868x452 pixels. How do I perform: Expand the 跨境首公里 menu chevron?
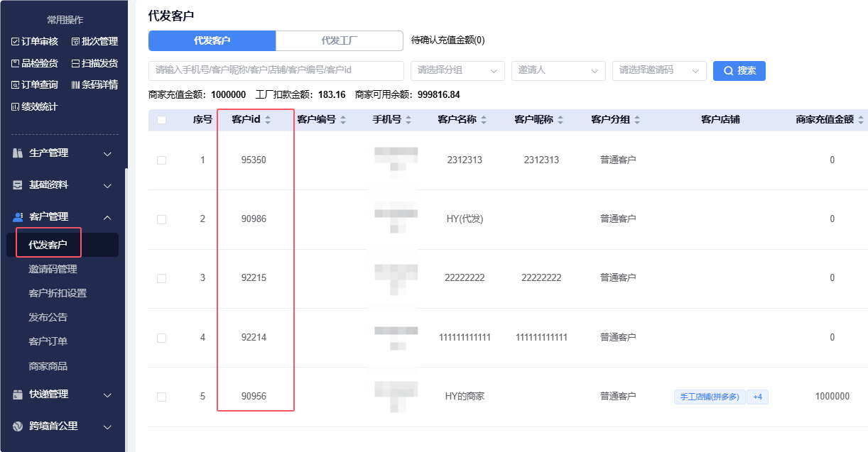(x=108, y=426)
